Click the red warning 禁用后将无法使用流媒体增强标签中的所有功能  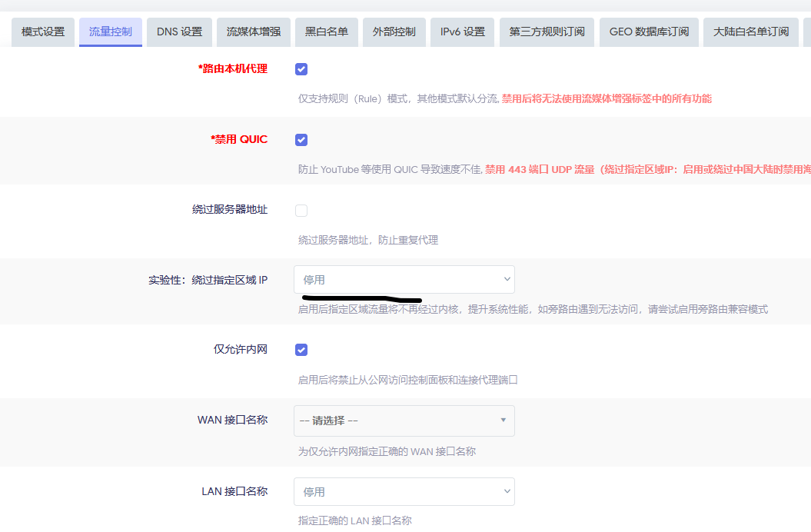tap(607, 98)
